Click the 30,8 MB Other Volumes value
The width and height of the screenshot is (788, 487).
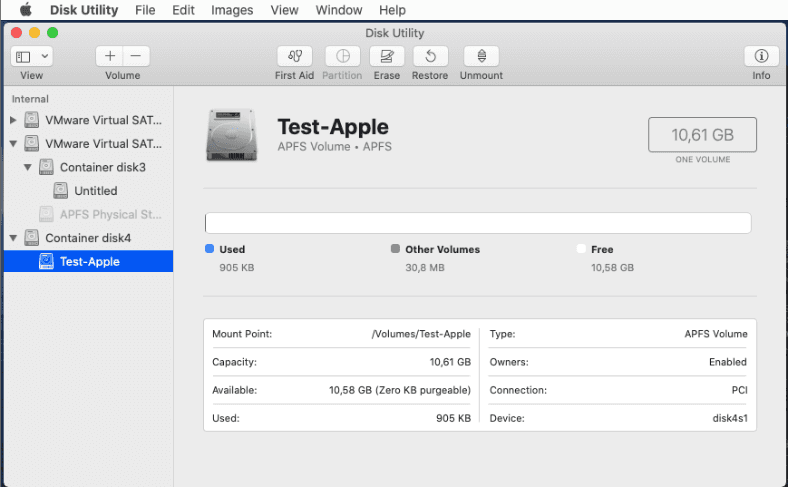coord(425,267)
